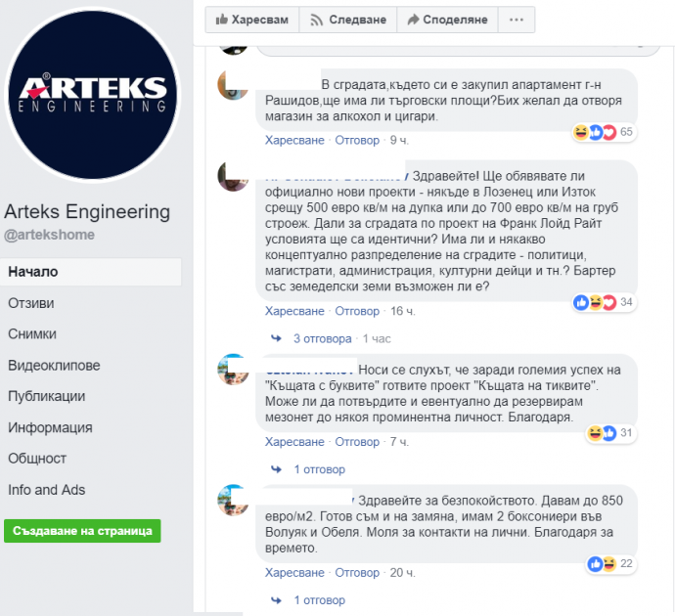Follow the page via the Следване button

348,20
